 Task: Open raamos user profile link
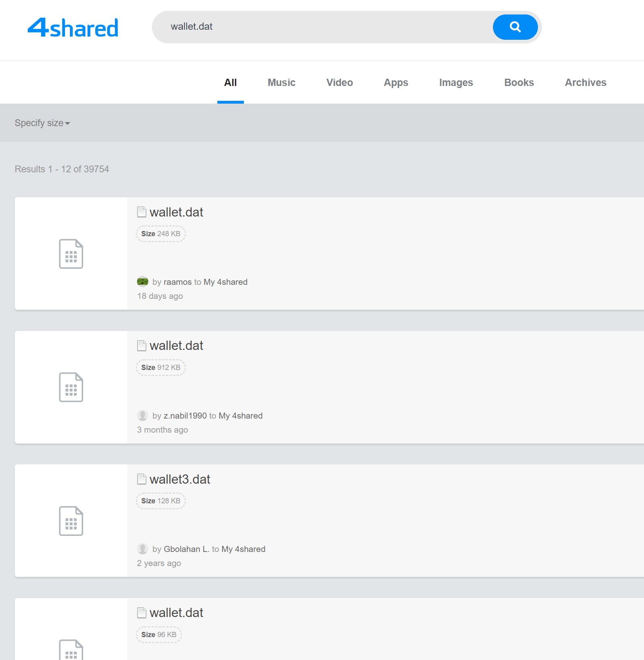[x=178, y=282]
